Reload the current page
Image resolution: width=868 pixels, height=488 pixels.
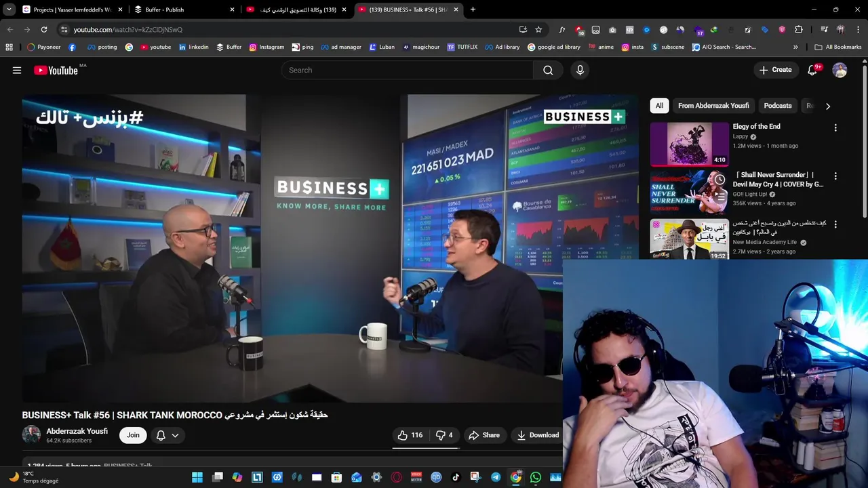[44, 30]
